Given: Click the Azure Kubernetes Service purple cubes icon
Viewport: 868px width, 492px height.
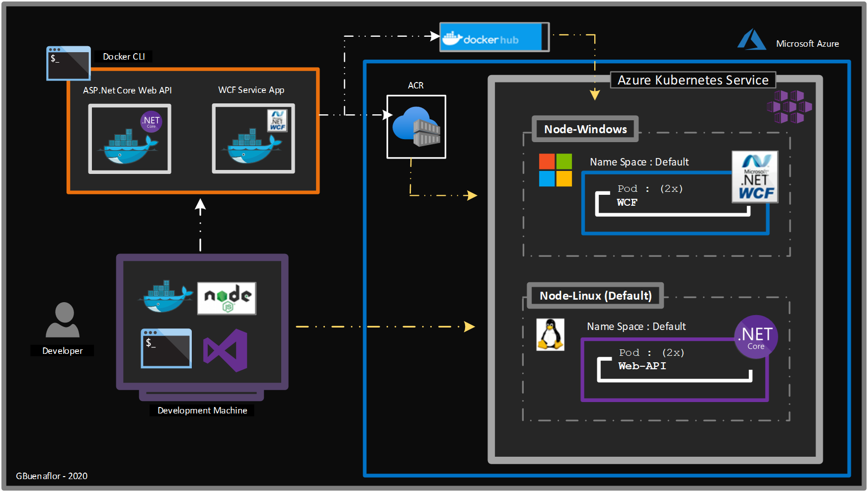Looking at the screenshot, I should (789, 106).
